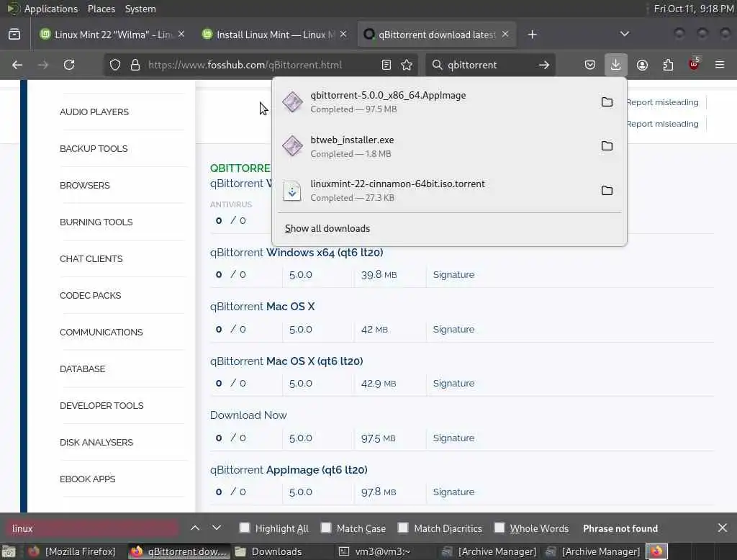Open qBittorrent AppImage (qt6 lt20) link
Image resolution: width=737 pixels, height=560 pixels.
(289, 470)
